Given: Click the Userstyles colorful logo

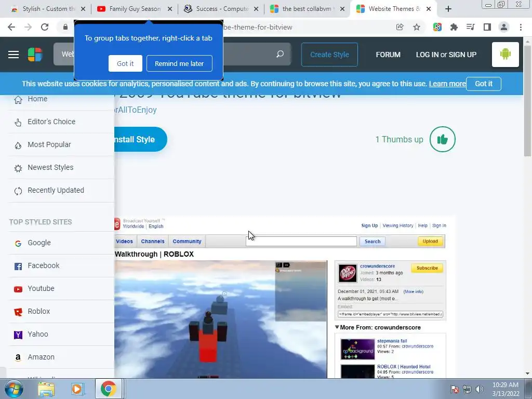Looking at the screenshot, I should point(35,54).
